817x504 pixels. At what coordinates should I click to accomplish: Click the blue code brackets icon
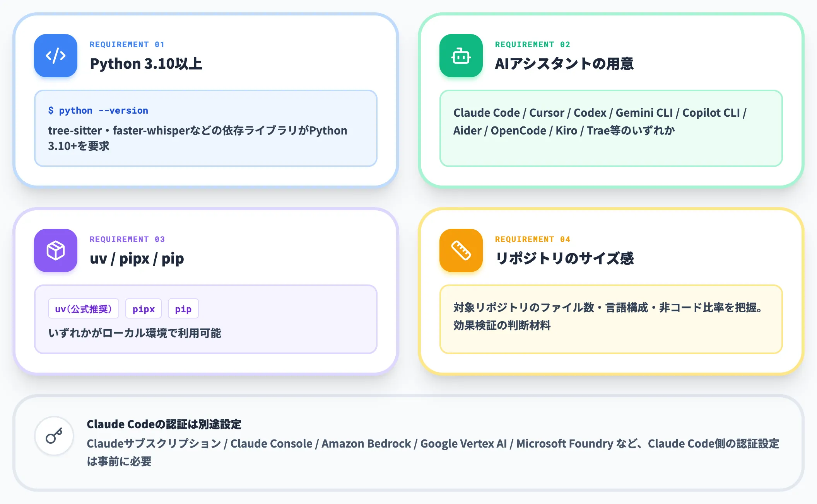point(56,56)
